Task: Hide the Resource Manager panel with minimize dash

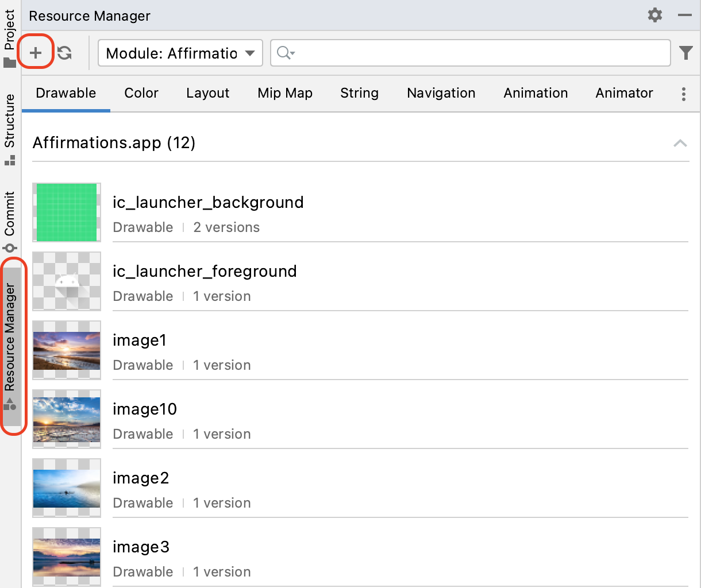Action: coord(684,15)
